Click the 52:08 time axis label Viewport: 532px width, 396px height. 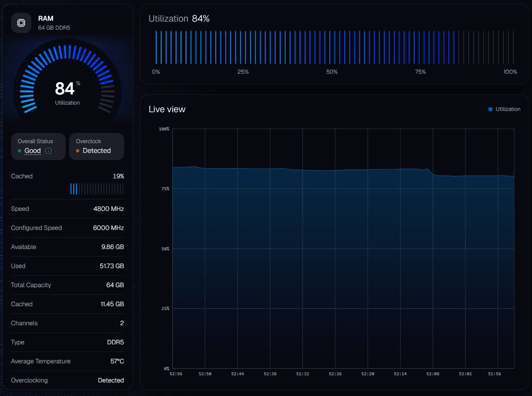[433, 374]
